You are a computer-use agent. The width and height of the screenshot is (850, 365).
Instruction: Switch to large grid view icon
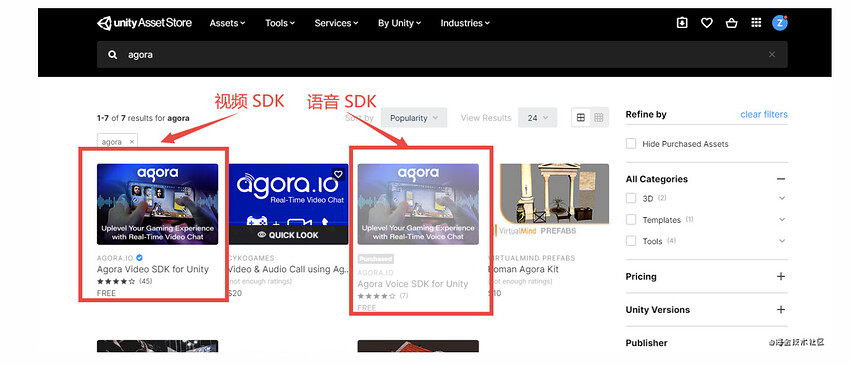(581, 118)
